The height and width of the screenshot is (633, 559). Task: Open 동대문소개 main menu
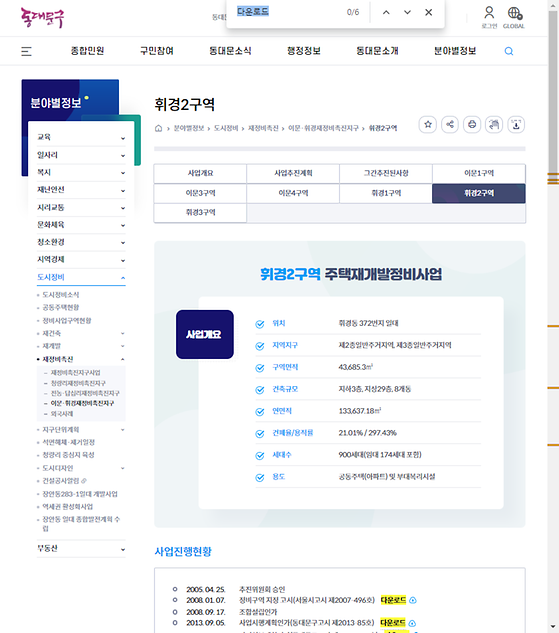pyautogui.click(x=377, y=51)
